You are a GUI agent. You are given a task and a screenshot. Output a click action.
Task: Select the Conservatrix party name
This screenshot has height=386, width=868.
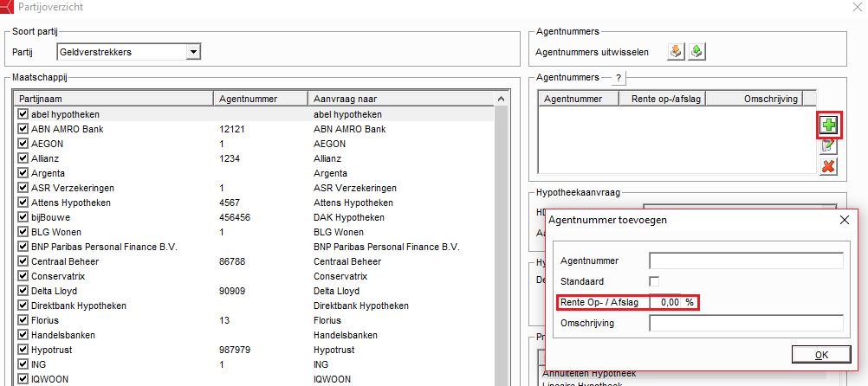click(57, 276)
